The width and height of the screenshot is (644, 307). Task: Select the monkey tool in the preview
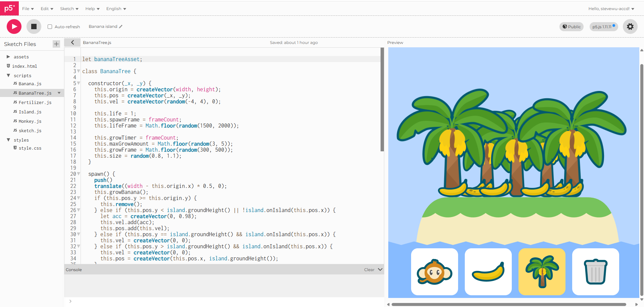434,272
